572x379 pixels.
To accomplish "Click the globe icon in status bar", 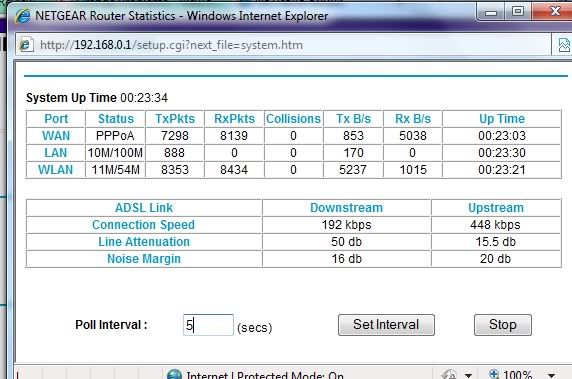I will (x=174, y=374).
